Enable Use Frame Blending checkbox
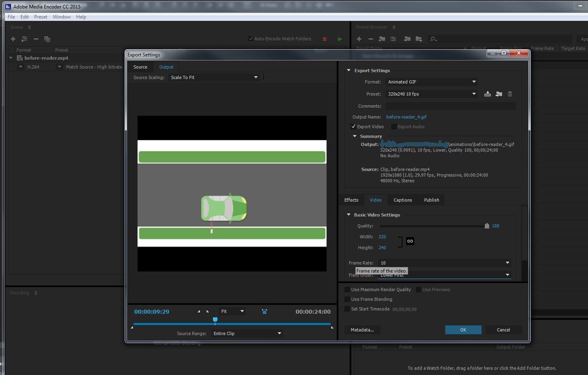 pos(347,299)
